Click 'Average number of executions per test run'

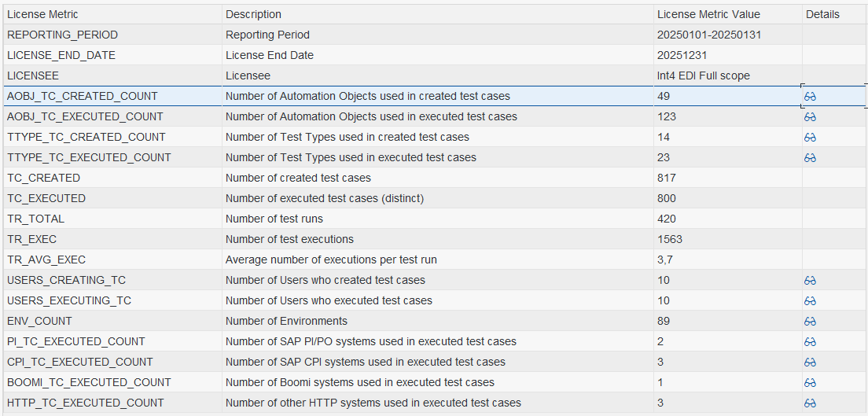332,260
